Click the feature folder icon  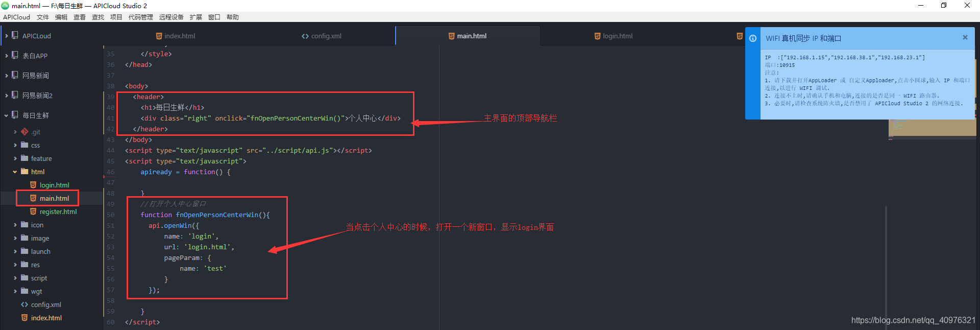(x=24, y=158)
